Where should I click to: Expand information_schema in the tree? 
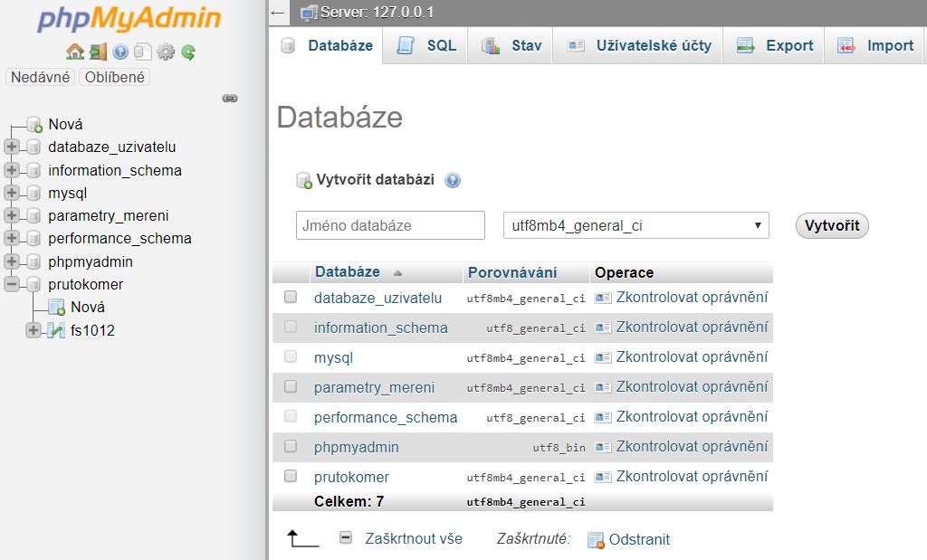pos(12,169)
